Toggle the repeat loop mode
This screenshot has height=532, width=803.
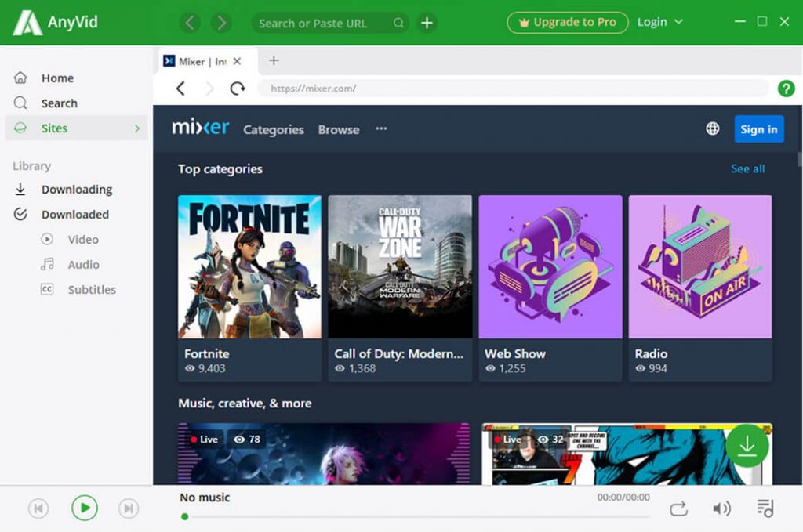[678, 509]
